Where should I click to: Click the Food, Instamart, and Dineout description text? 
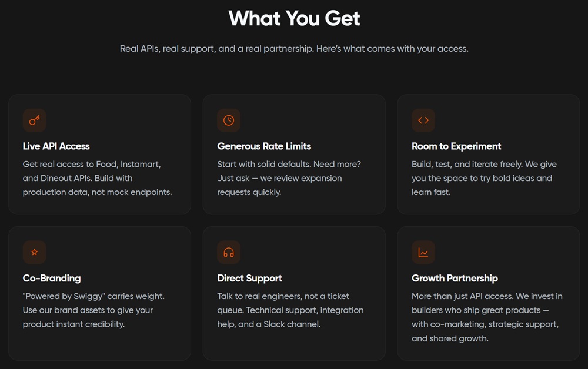pos(98,178)
